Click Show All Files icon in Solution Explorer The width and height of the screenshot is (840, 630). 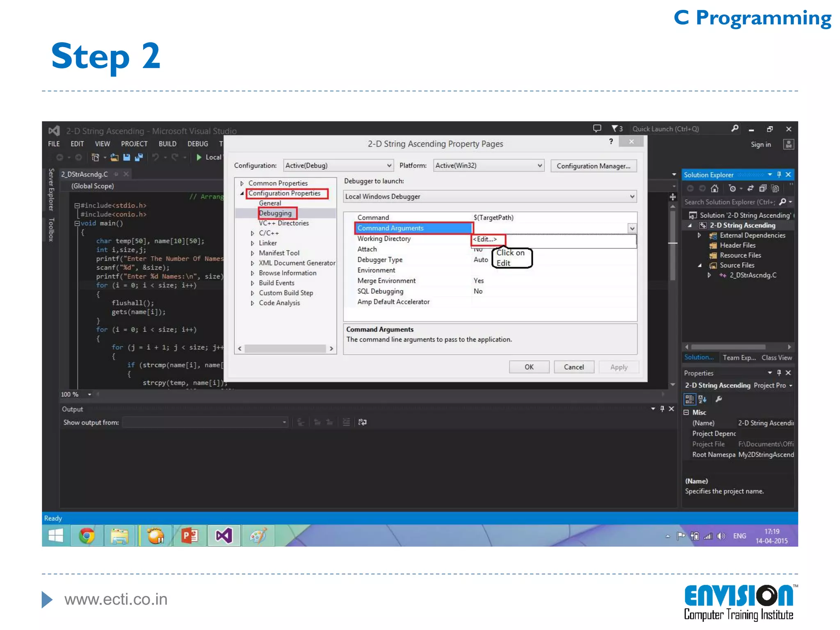tap(775, 188)
